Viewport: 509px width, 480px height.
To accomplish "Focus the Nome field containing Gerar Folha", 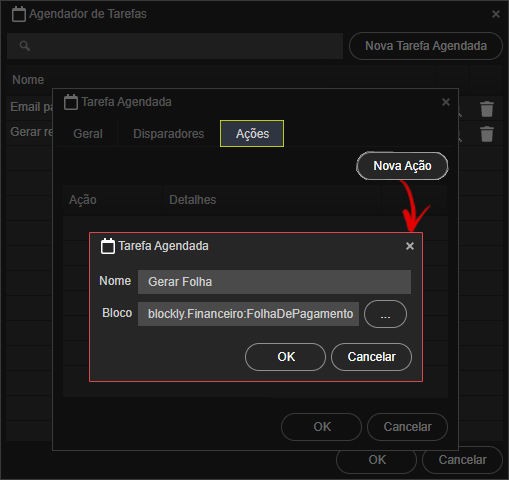I will (274, 282).
